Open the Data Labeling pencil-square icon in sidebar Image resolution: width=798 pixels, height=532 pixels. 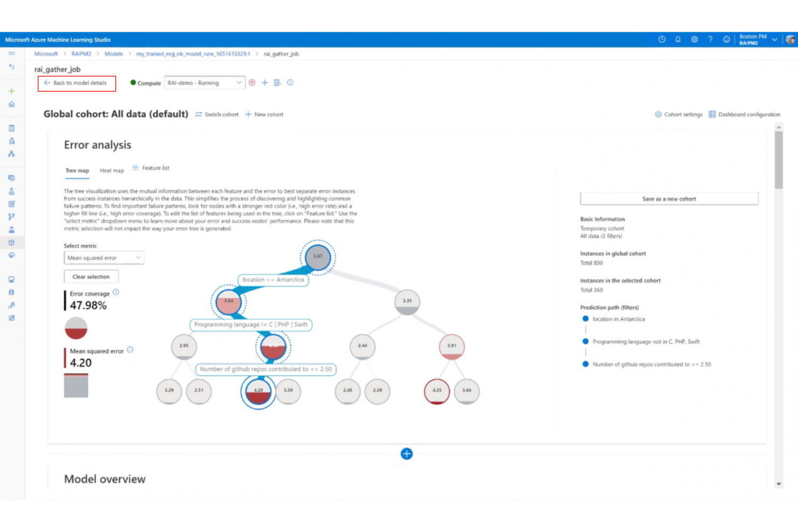pos(11,318)
